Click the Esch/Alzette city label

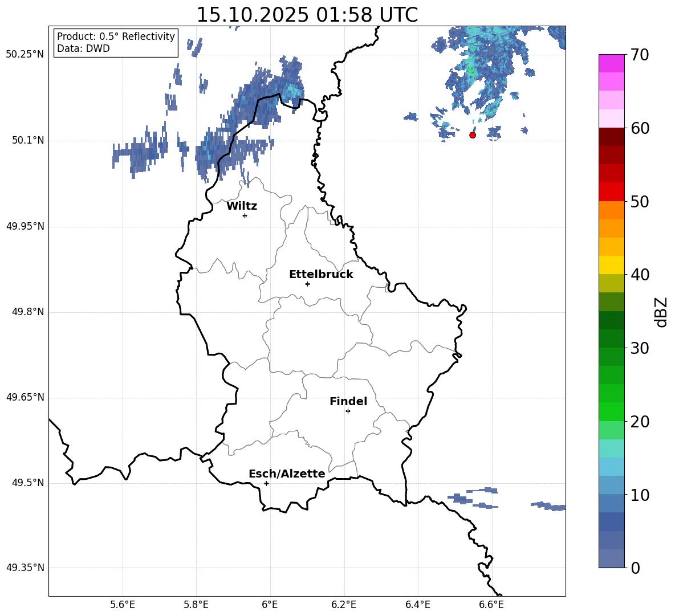[x=287, y=474]
